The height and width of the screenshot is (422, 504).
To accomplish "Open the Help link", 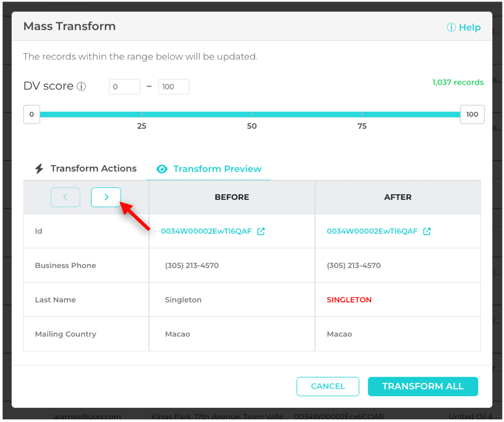I will tap(469, 27).
